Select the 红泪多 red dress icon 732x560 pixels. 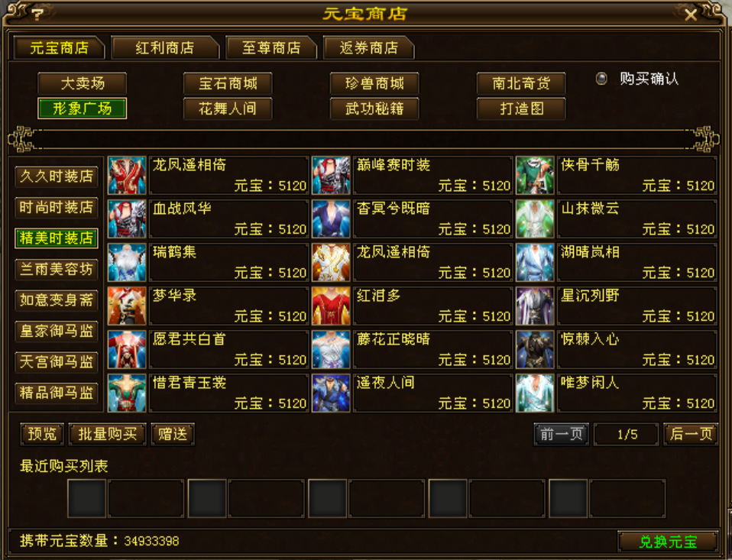click(x=331, y=306)
